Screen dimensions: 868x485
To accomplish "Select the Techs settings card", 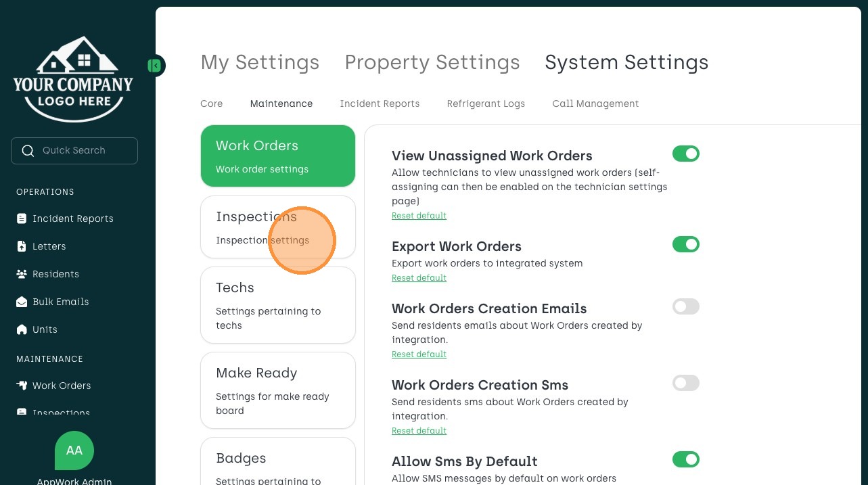I will [x=277, y=305].
